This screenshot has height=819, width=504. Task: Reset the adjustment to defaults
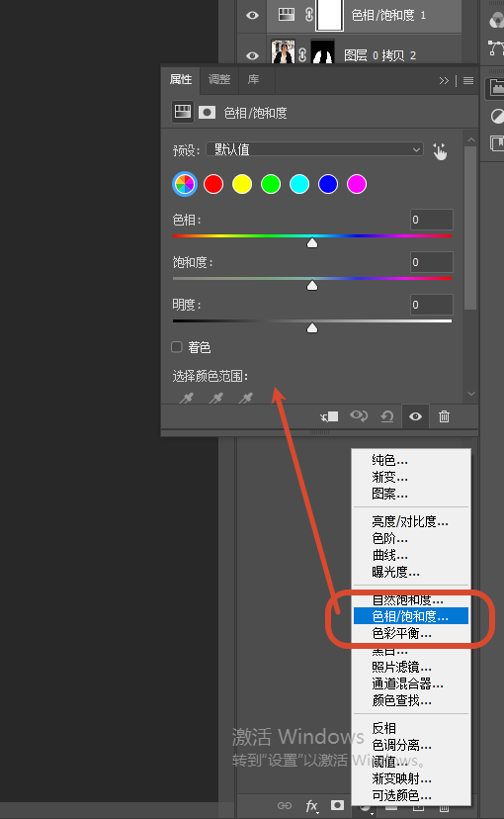387,416
